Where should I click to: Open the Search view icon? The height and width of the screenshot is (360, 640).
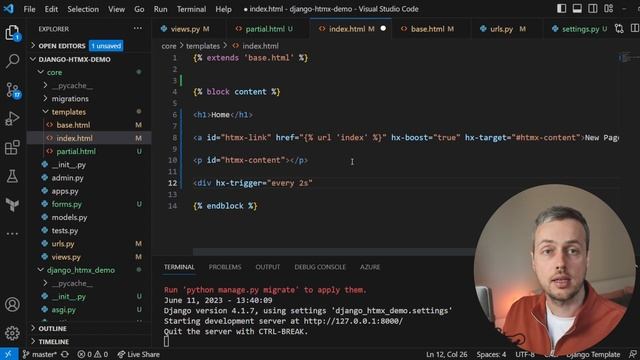click(x=12, y=61)
